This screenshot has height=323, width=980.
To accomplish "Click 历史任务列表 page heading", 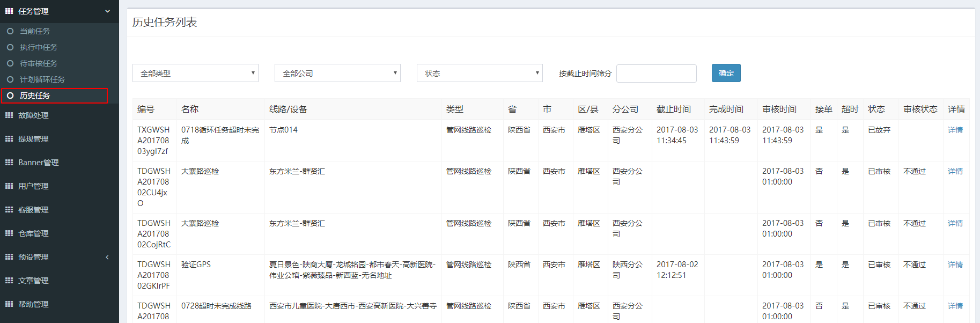I will click(x=165, y=22).
